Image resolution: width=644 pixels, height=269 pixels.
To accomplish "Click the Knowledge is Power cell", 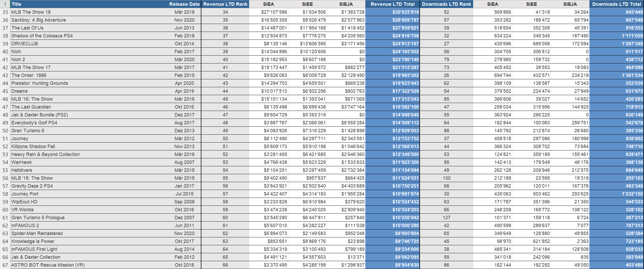I will point(89,241).
